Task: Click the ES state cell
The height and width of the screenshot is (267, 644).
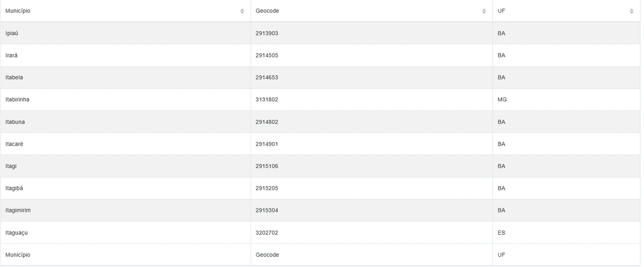Action: 501,233
